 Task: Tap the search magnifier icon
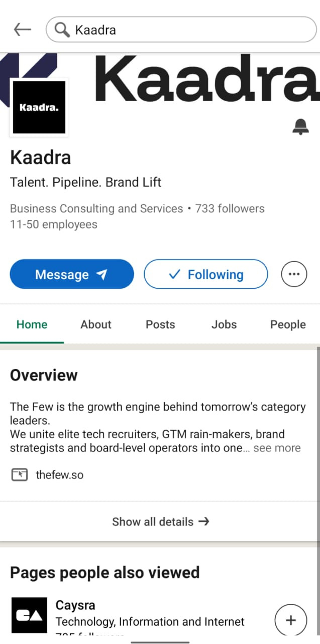coord(62,30)
